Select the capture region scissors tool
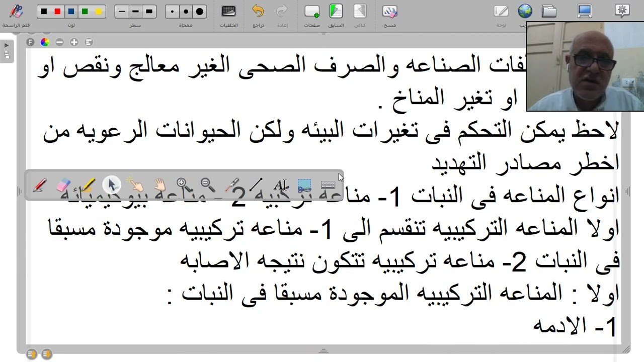 (304, 186)
